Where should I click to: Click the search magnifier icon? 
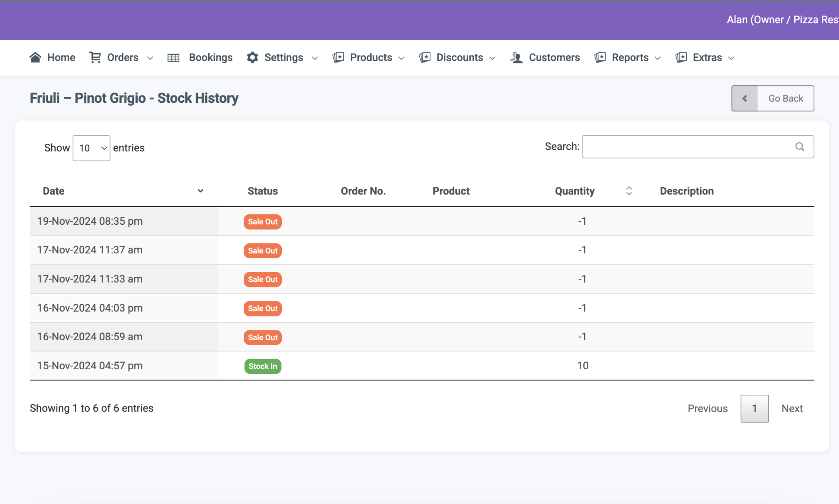tap(799, 147)
